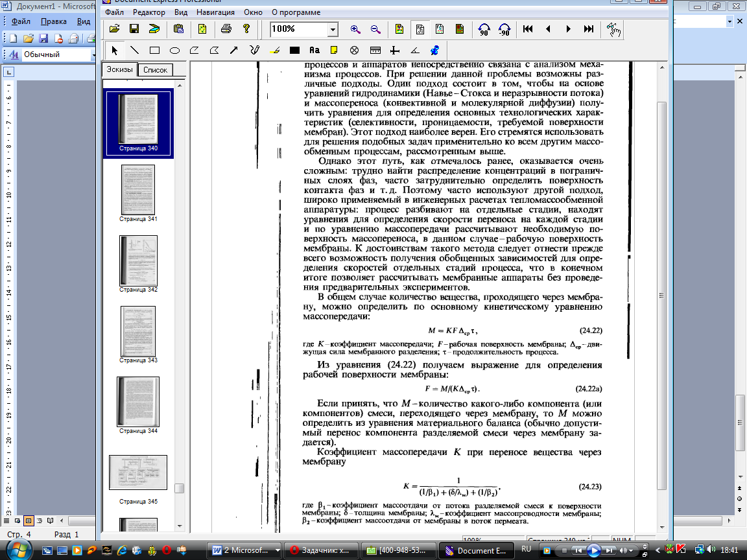Select the yellow highlighter tool
Screen dimensions: 747x560
coord(275,50)
